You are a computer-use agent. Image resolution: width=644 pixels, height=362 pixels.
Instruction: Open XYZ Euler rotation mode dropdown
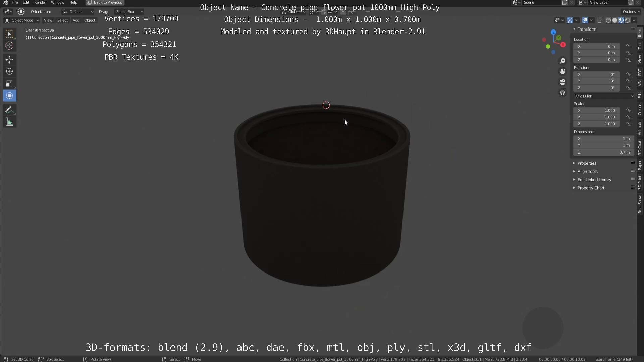(x=604, y=96)
